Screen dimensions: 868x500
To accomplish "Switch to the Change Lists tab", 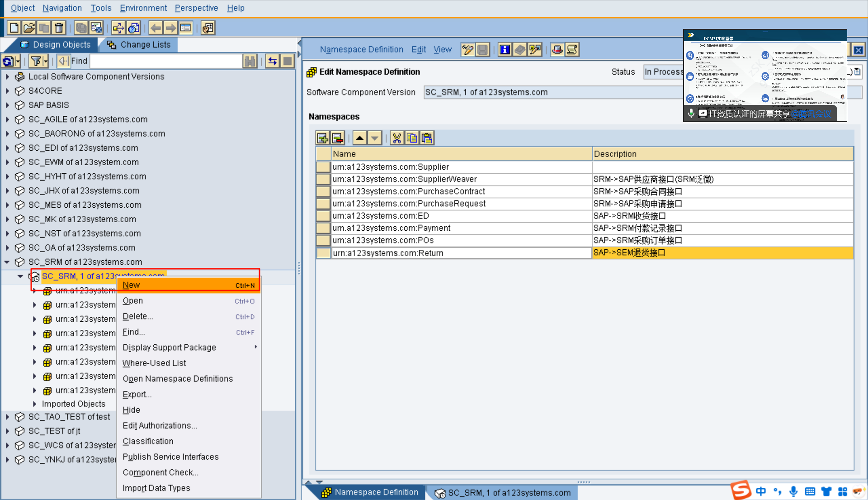I will 139,45.
